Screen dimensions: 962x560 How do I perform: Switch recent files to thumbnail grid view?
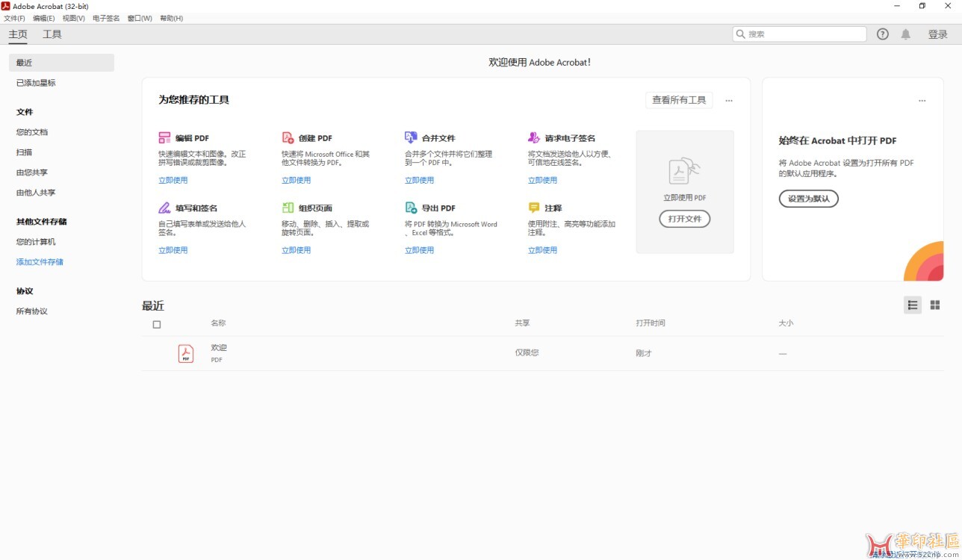[x=935, y=305]
